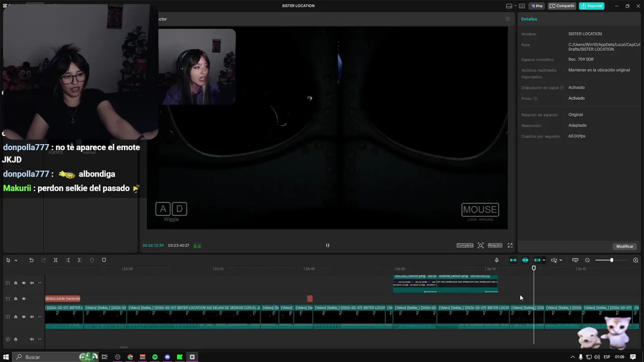This screenshot has height=362, width=644.
Task: Click the Pro upgrade button
Action: tap(537, 6)
